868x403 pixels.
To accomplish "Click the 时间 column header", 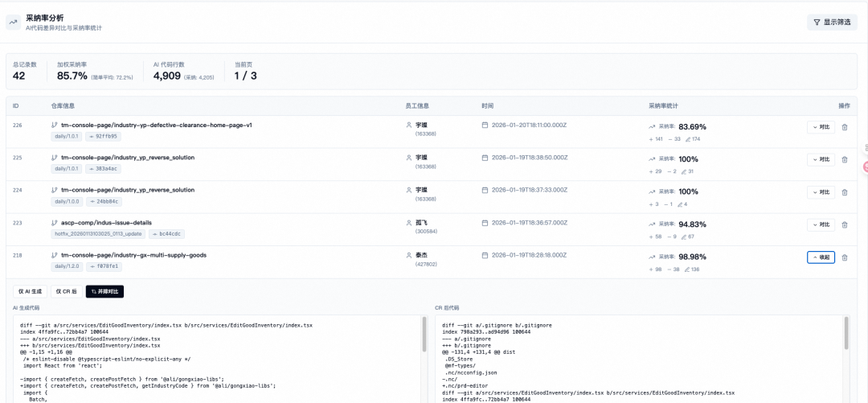I will pos(487,105).
